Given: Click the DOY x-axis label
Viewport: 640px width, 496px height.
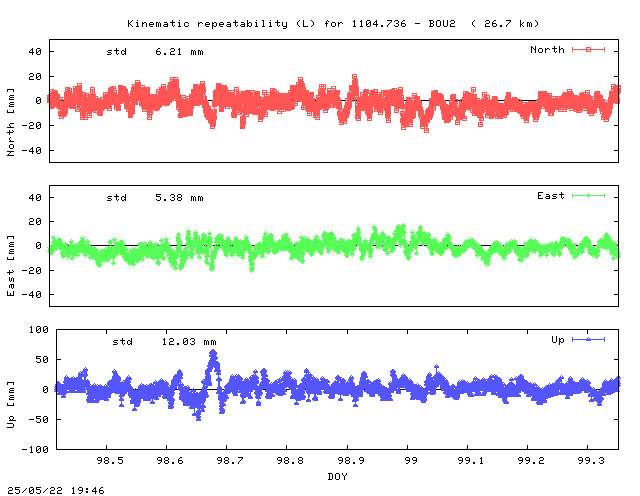Looking at the screenshot, I should (x=338, y=476).
